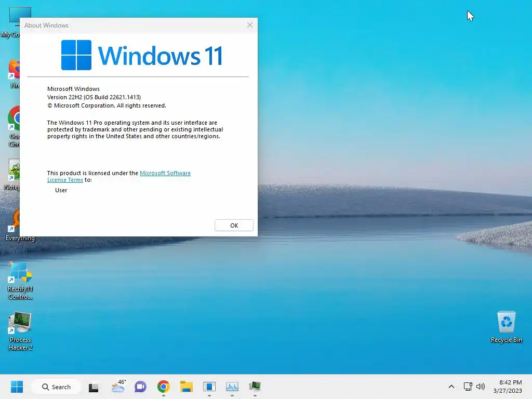Click the Windows 11 logo banner
This screenshot has width=532, height=399.
tap(142, 55)
